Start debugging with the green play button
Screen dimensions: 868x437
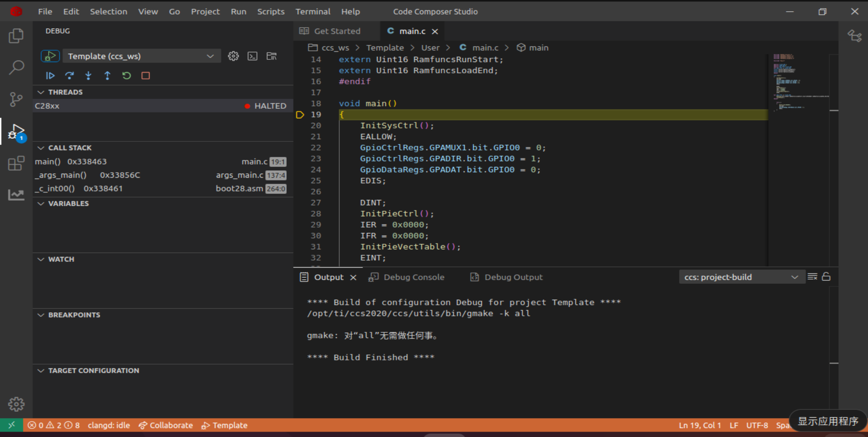click(50, 56)
